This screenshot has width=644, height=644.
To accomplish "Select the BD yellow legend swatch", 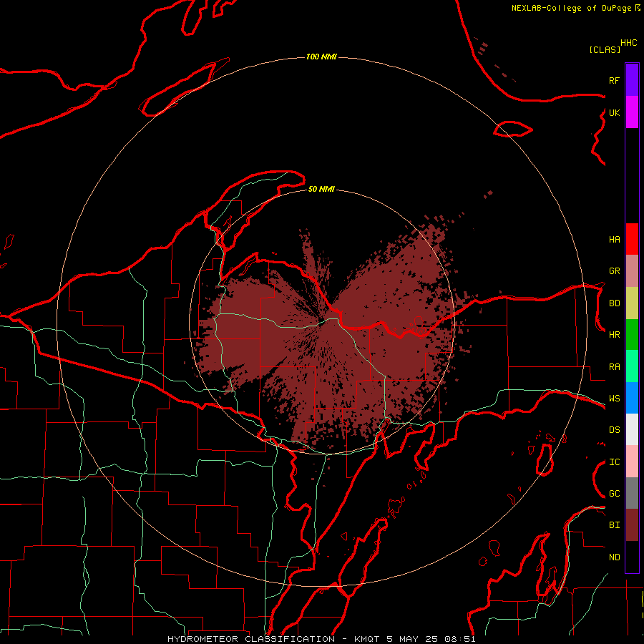I will [x=632, y=303].
